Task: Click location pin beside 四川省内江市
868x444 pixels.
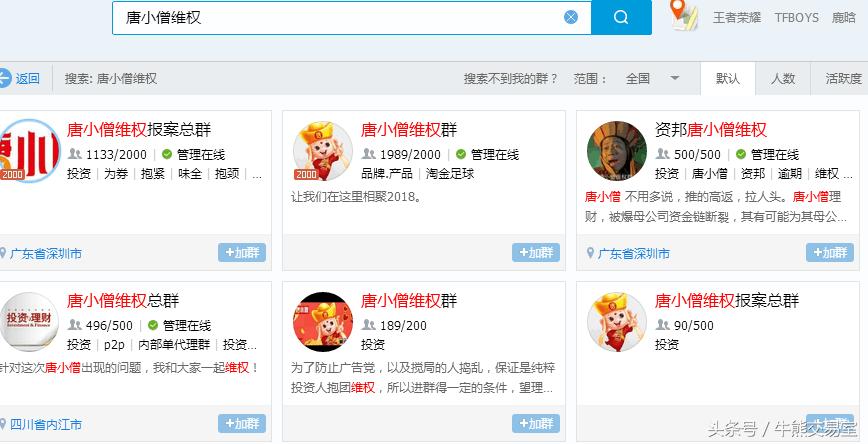Action: [x=3, y=424]
